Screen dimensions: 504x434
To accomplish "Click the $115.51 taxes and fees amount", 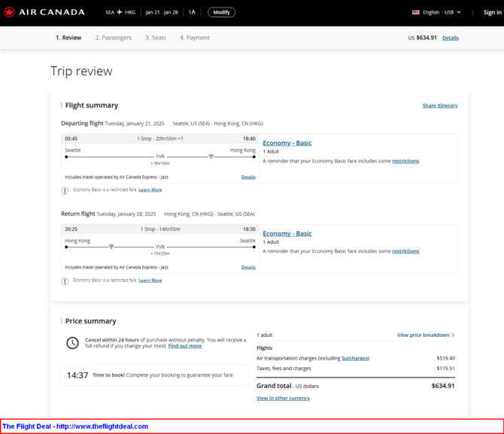I will click(x=446, y=369).
